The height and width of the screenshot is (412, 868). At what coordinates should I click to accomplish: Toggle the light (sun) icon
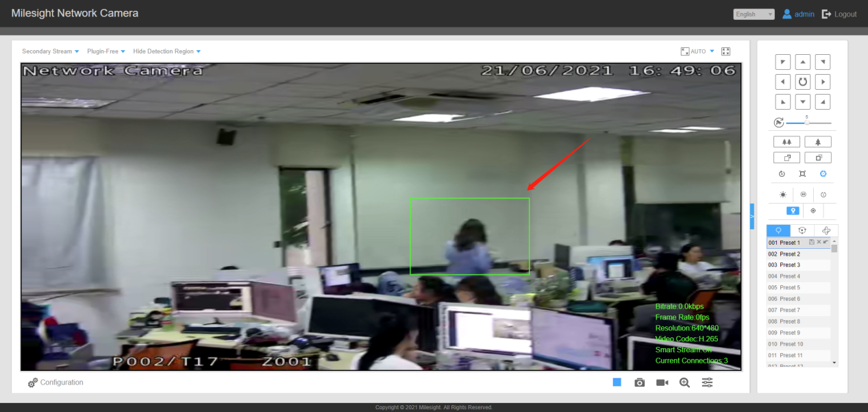783,195
